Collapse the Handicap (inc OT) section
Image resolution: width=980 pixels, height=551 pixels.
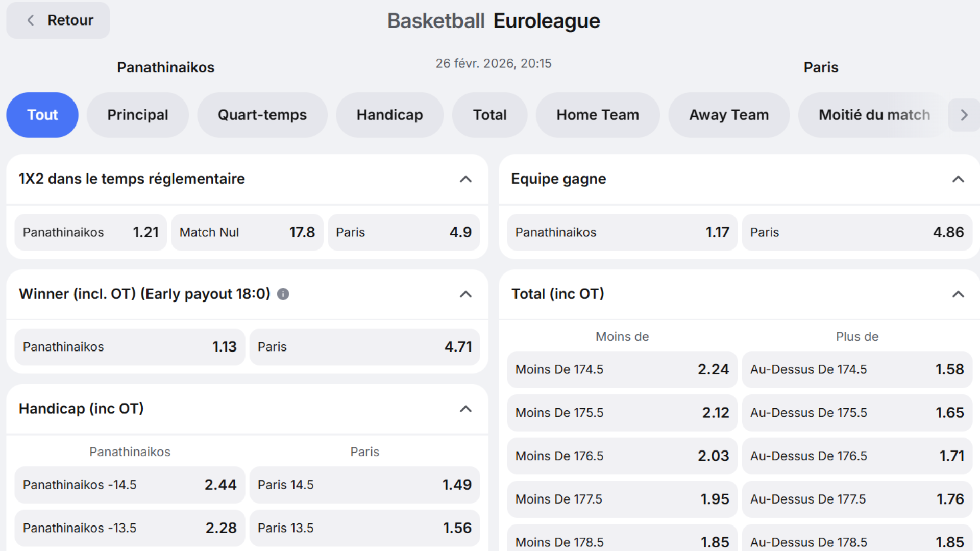465,409
